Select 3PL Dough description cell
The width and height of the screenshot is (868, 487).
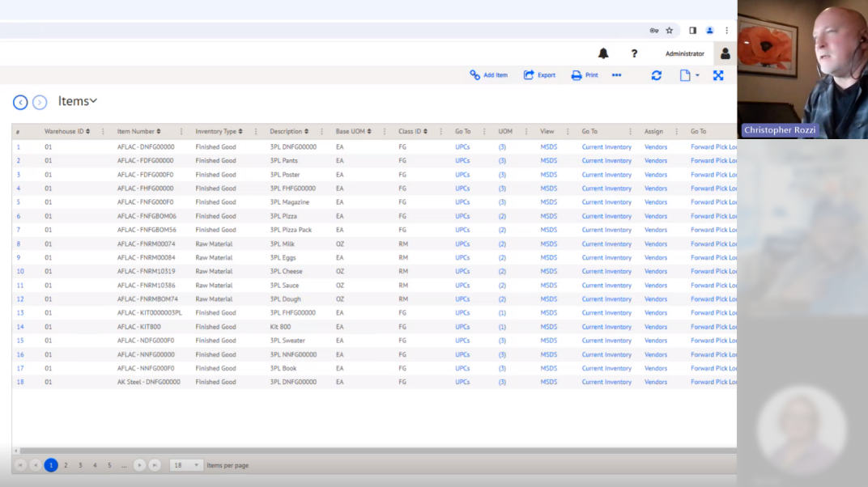tap(285, 299)
